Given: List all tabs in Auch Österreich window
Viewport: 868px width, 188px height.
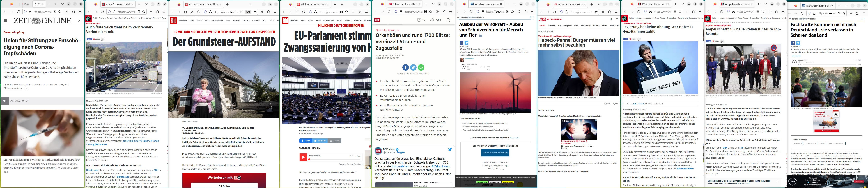Looking at the screenshot, I should click(x=146, y=4).
